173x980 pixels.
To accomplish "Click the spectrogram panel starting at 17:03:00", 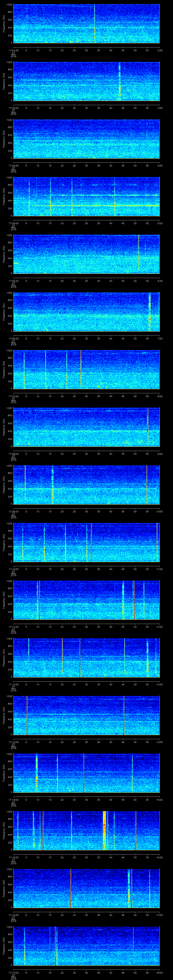I will 86,139.
